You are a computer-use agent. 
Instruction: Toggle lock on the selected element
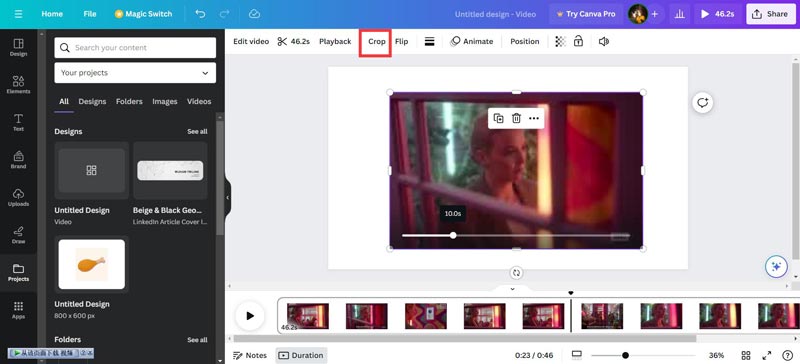coord(578,41)
